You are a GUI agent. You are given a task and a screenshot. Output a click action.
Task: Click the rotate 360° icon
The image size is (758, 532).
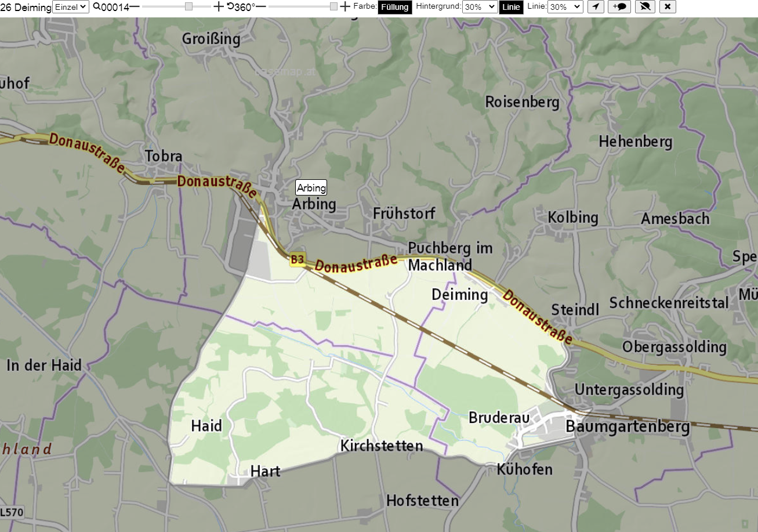click(230, 6)
